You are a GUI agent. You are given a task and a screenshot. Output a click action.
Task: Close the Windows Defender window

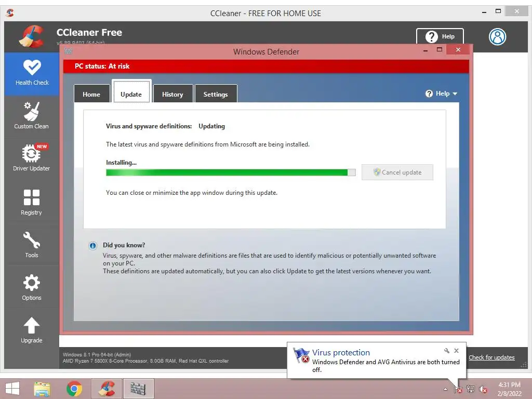click(458, 49)
